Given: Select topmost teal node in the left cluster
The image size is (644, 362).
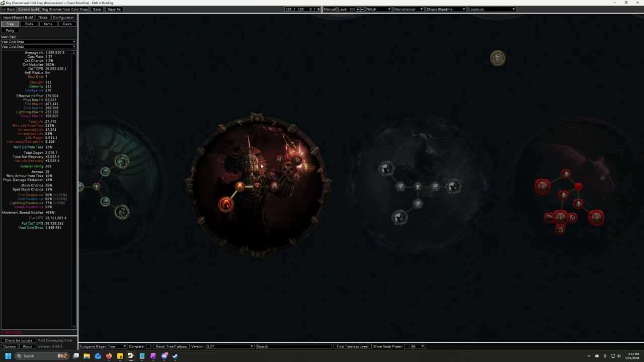Looking at the screenshot, I should [122, 161].
